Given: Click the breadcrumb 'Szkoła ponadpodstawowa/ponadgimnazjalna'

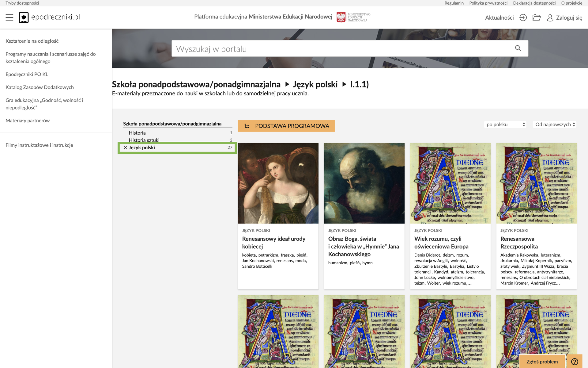Looking at the screenshot, I should point(196,84).
